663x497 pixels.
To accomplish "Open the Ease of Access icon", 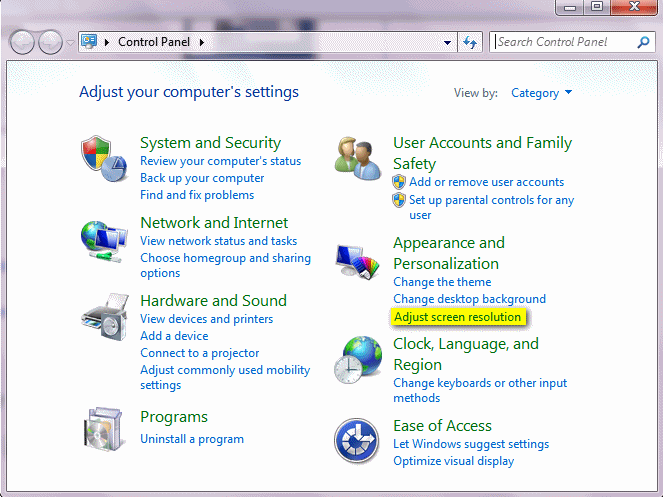I will (x=356, y=441).
